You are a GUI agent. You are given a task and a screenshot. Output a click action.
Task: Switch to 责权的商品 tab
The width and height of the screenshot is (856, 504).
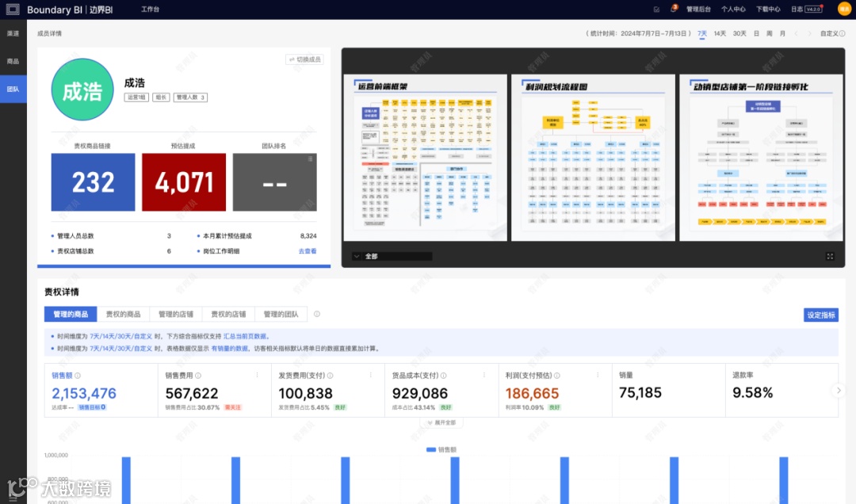point(124,314)
